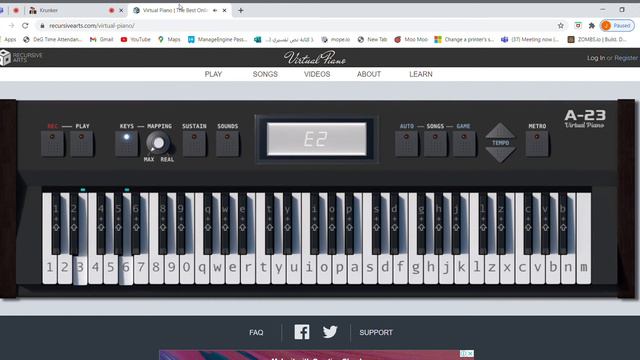Open the Chrome extensions puzzle icon
Viewport: 640px width, 360px height.
point(591,26)
